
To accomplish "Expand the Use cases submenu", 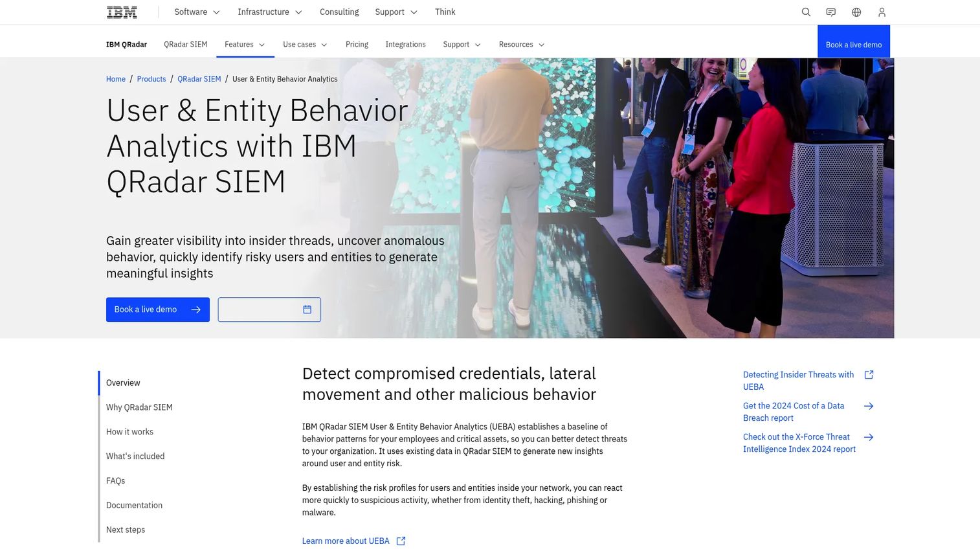I will coord(305,45).
